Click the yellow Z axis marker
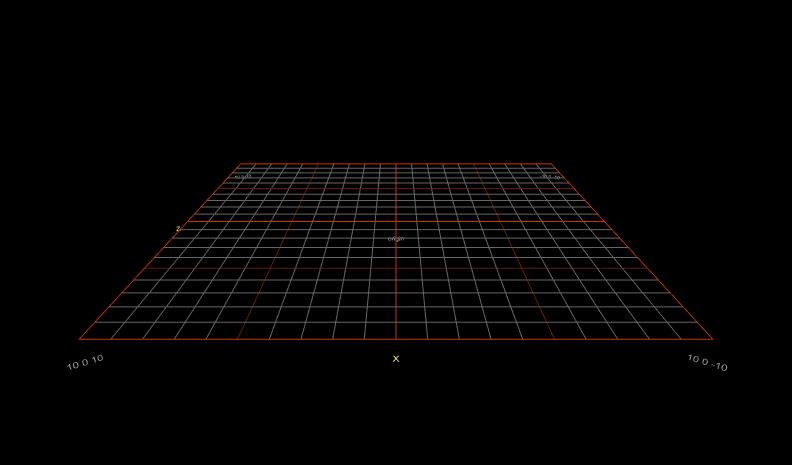 pos(178,229)
